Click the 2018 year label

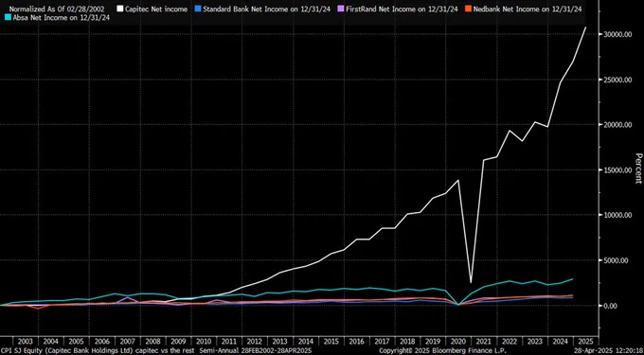[x=407, y=341]
